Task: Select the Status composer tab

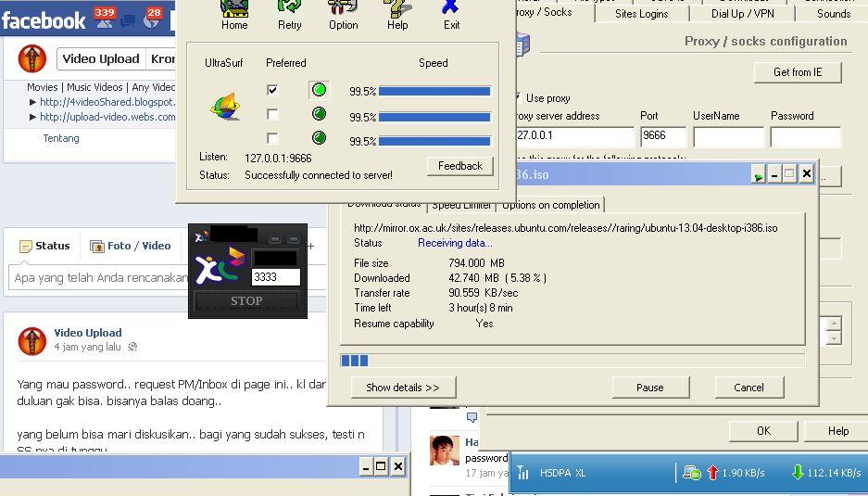Action: point(44,246)
